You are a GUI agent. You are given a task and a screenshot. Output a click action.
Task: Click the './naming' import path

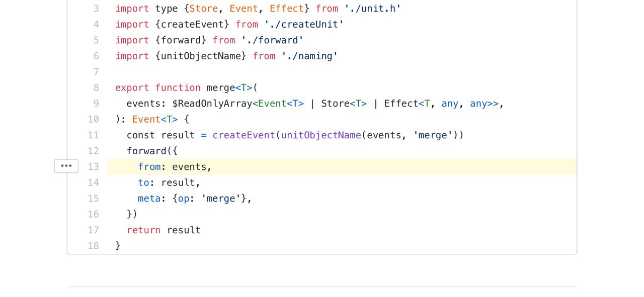point(309,56)
